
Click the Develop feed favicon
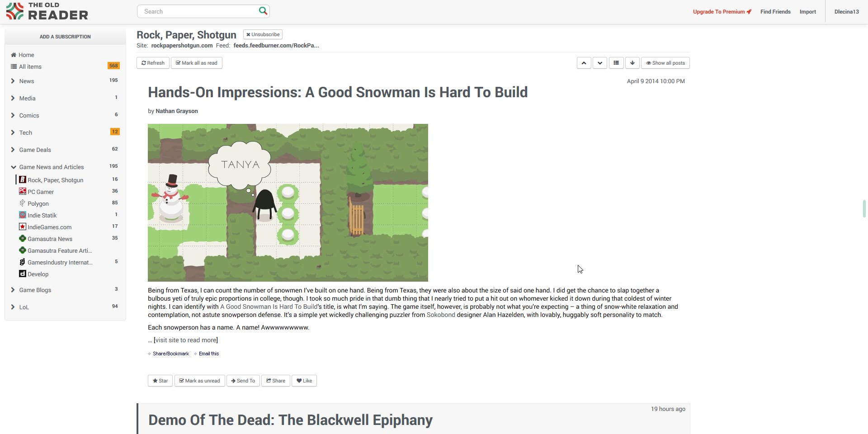[x=23, y=274]
